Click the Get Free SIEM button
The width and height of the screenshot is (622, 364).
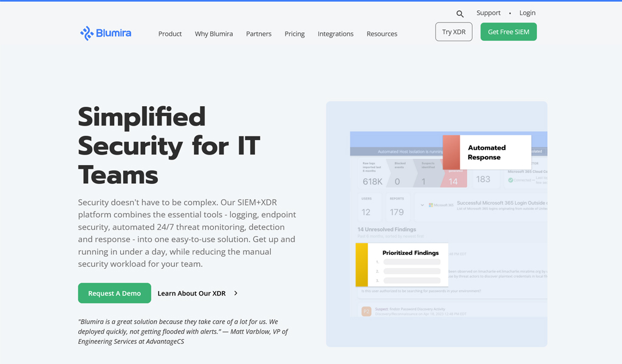click(x=508, y=32)
